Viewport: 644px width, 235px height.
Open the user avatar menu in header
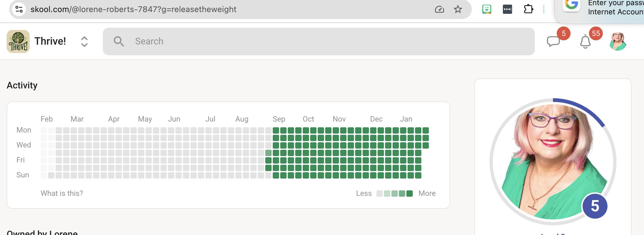618,41
